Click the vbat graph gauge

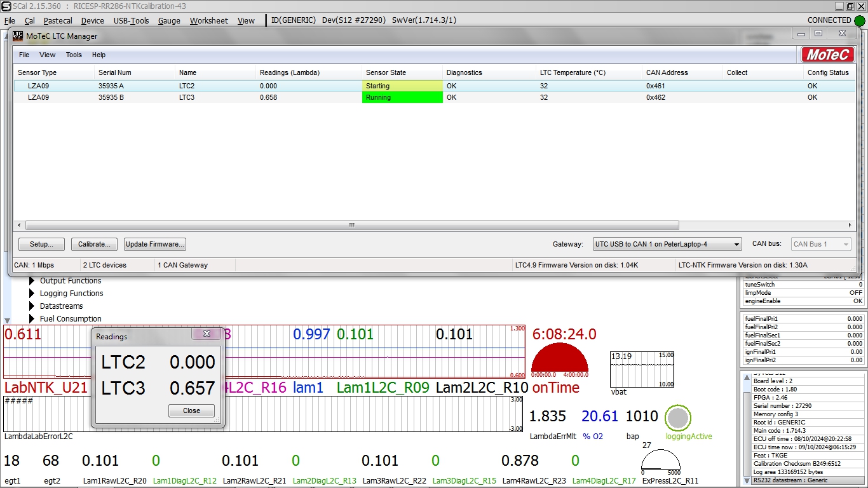point(642,369)
